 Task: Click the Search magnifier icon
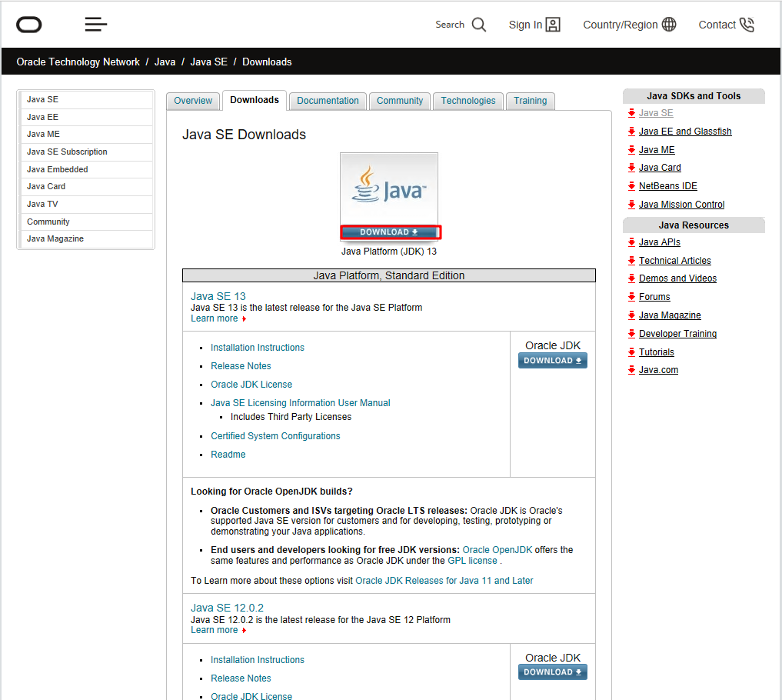tap(479, 25)
